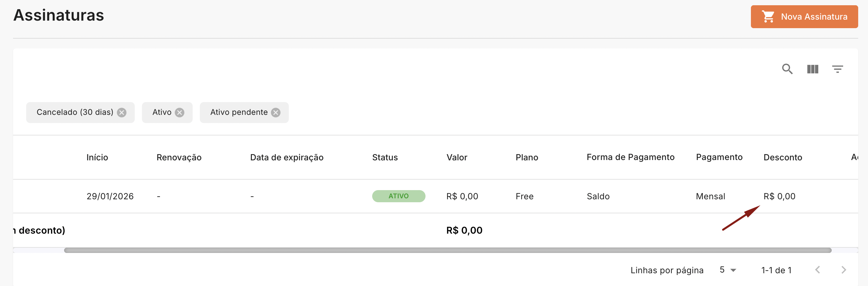Open the filter table icon

837,69
